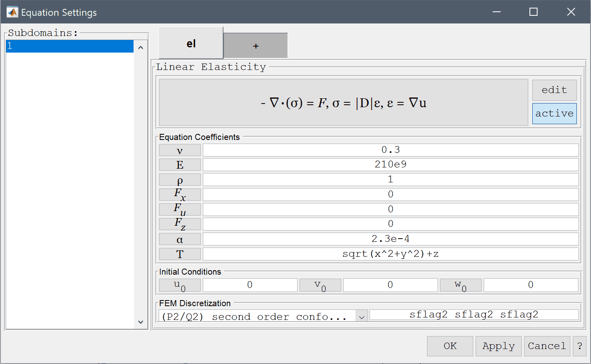Edit the Fx body force field
591x364 pixels.
click(391, 195)
